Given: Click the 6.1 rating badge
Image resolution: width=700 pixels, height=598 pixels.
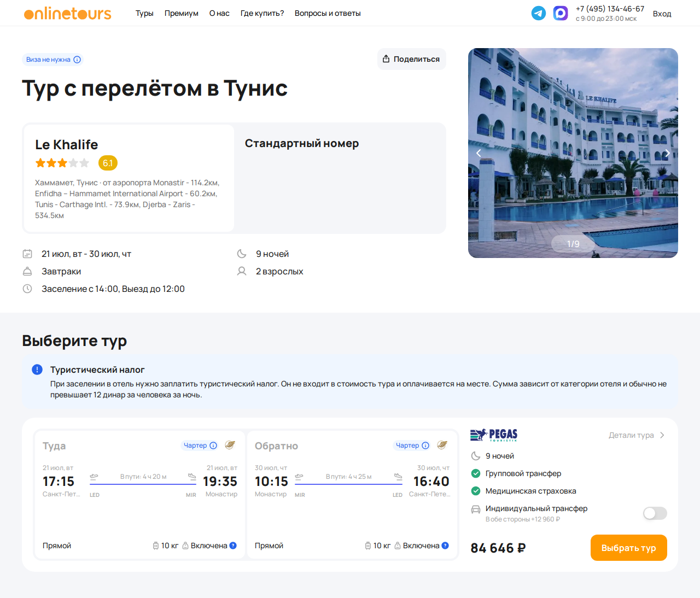Looking at the screenshot, I should (108, 163).
